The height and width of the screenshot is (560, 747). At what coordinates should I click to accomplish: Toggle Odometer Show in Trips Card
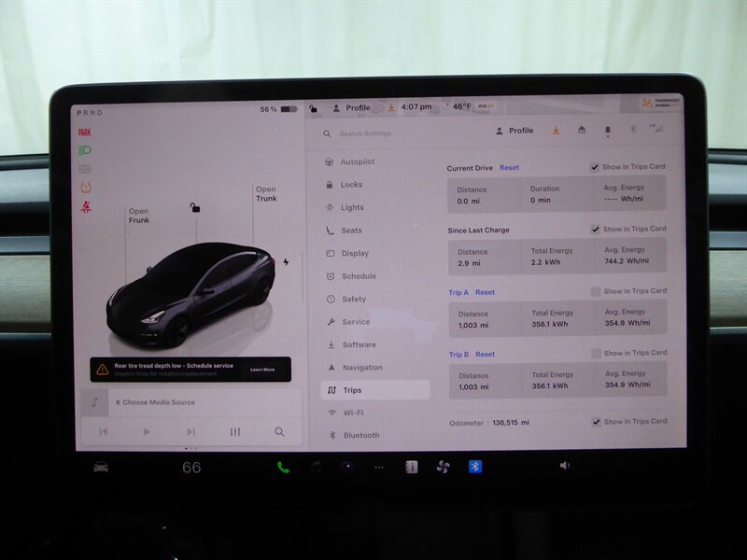click(x=596, y=422)
